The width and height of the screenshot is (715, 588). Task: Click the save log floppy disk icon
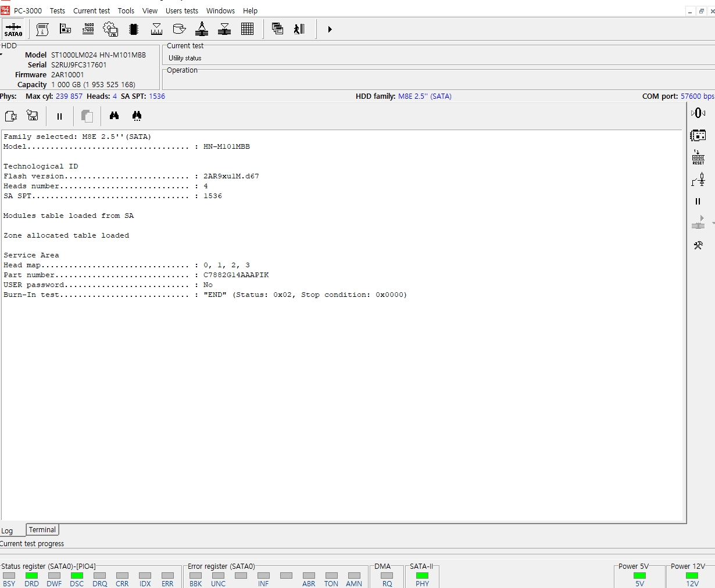point(33,116)
